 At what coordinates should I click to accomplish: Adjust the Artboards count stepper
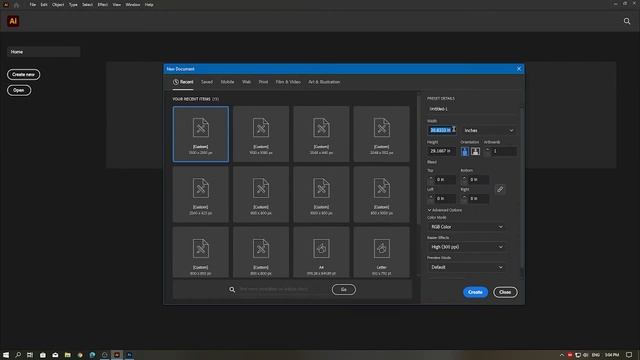[x=488, y=151]
